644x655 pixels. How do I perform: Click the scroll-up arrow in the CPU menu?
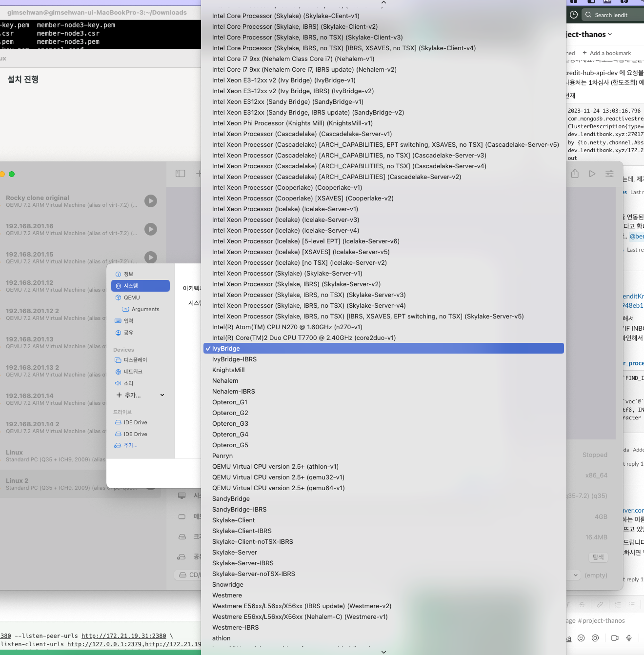[383, 2]
